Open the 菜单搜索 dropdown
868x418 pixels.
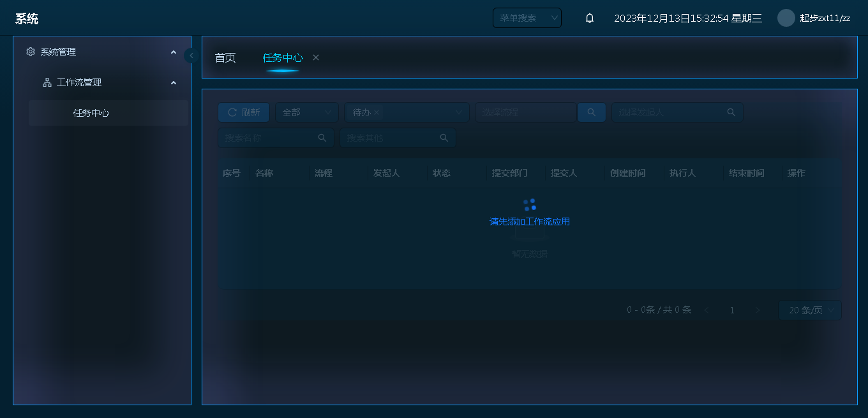click(527, 18)
